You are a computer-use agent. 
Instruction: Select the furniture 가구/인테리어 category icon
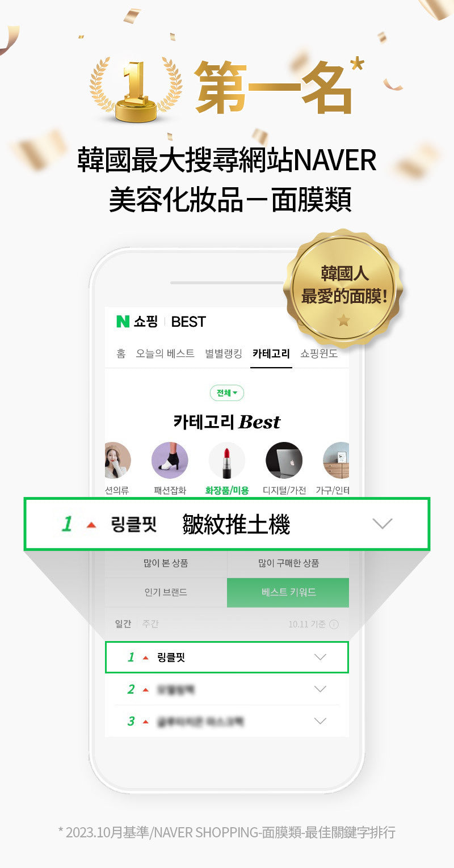point(336,461)
